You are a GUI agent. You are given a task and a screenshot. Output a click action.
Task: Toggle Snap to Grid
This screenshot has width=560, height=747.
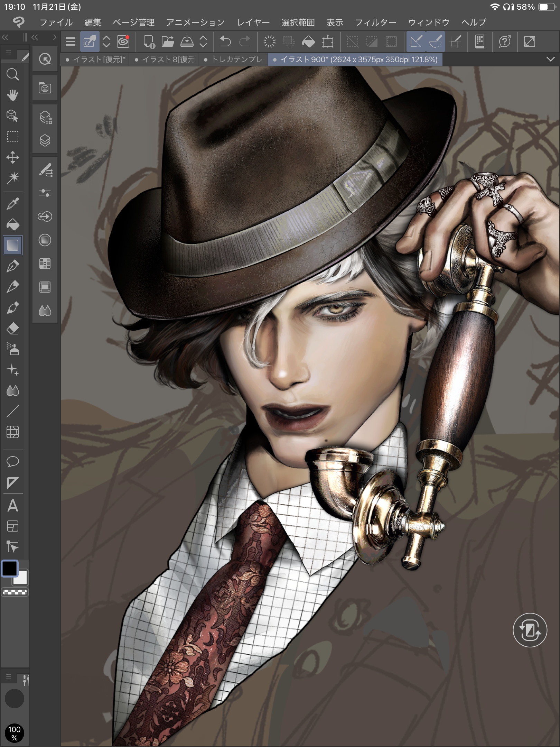coord(455,42)
